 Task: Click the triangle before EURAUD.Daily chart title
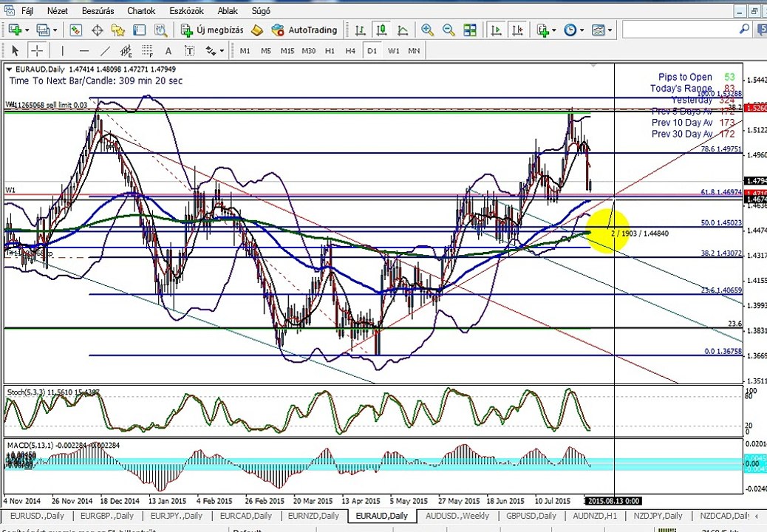[x=9, y=69]
